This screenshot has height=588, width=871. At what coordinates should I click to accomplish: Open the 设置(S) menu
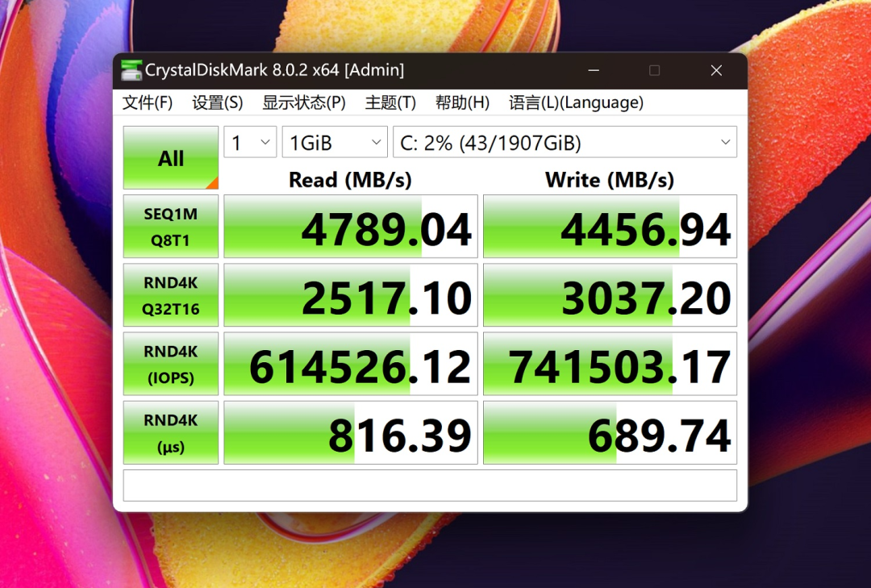pos(217,102)
